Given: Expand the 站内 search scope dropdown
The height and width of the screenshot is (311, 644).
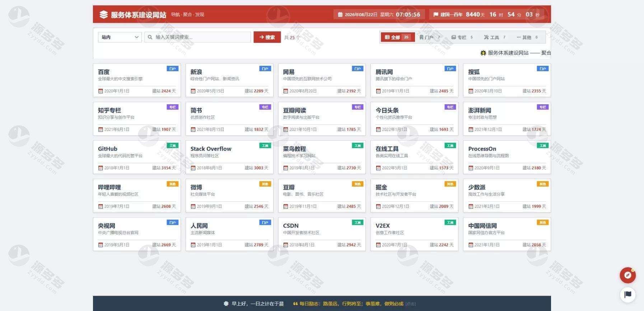Looking at the screenshot, I should (x=120, y=37).
